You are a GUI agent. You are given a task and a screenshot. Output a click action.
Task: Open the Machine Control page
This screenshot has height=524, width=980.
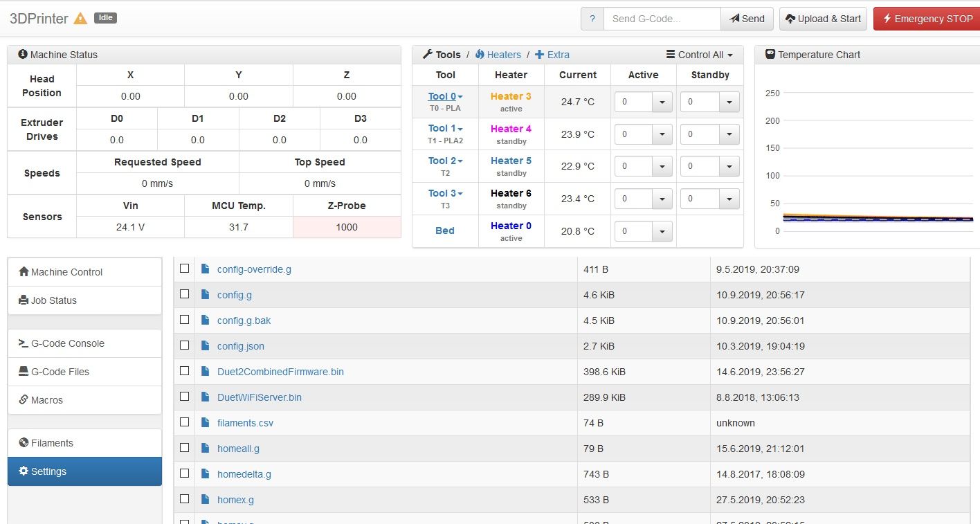pos(84,272)
